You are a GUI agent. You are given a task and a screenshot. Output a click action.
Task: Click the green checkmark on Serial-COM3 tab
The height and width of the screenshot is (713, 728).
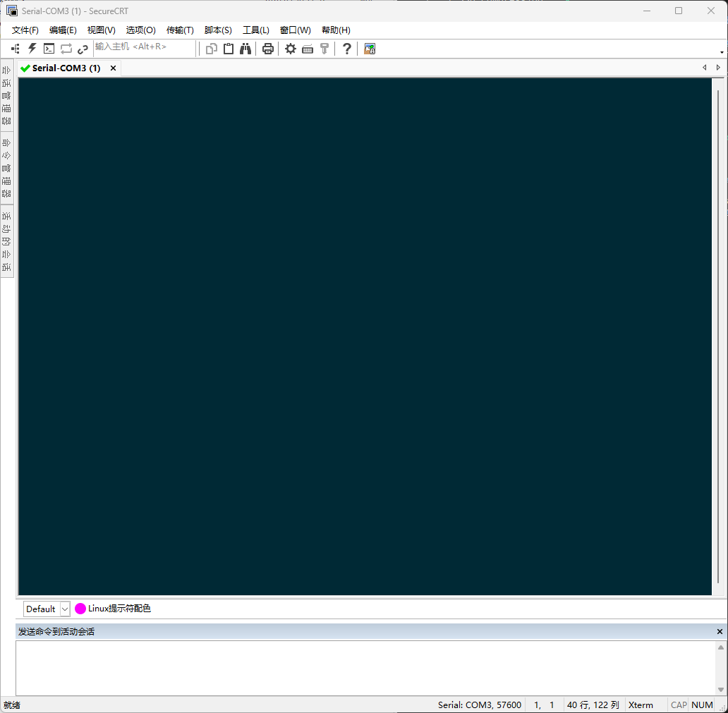pos(25,68)
